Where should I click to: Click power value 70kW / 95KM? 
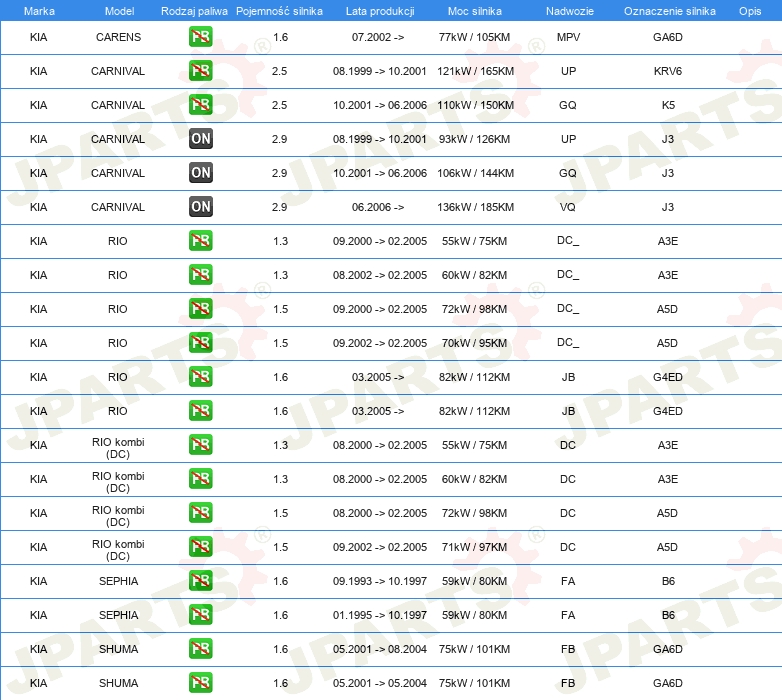(474, 343)
